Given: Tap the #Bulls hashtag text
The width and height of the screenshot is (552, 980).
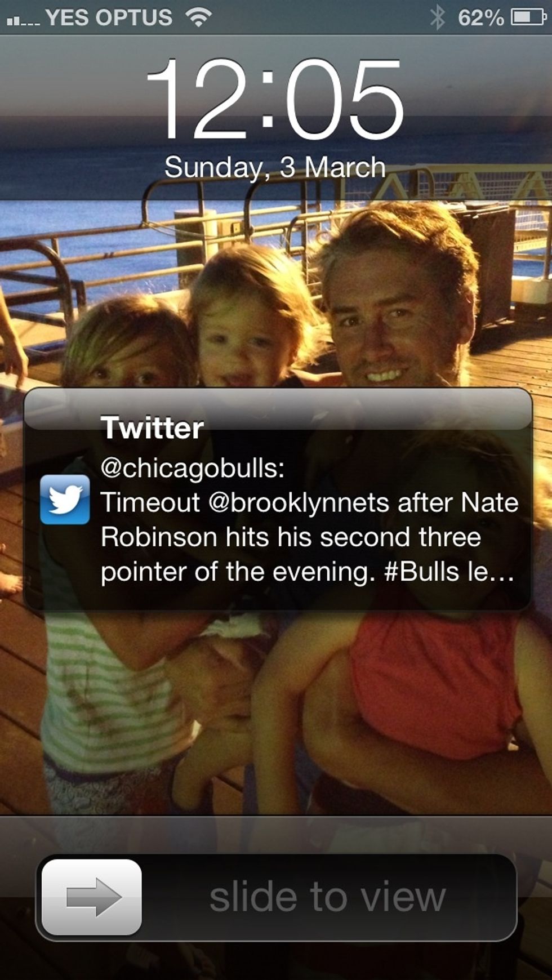Looking at the screenshot, I should [x=421, y=572].
